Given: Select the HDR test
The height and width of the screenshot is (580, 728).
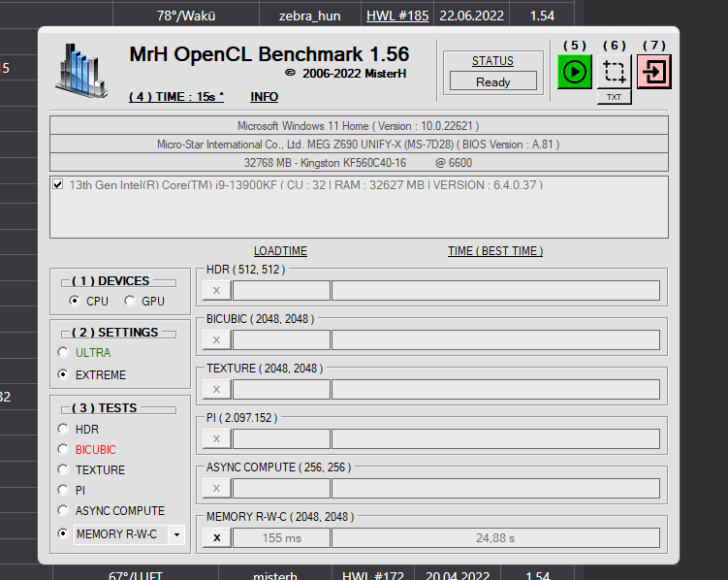Looking at the screenshot, I should (63, 429).
